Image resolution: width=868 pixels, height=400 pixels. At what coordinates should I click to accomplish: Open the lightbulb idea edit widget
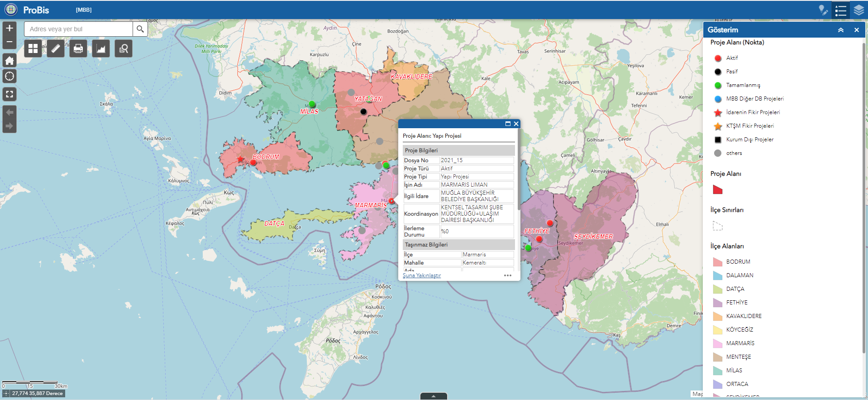tap(823, 10)
